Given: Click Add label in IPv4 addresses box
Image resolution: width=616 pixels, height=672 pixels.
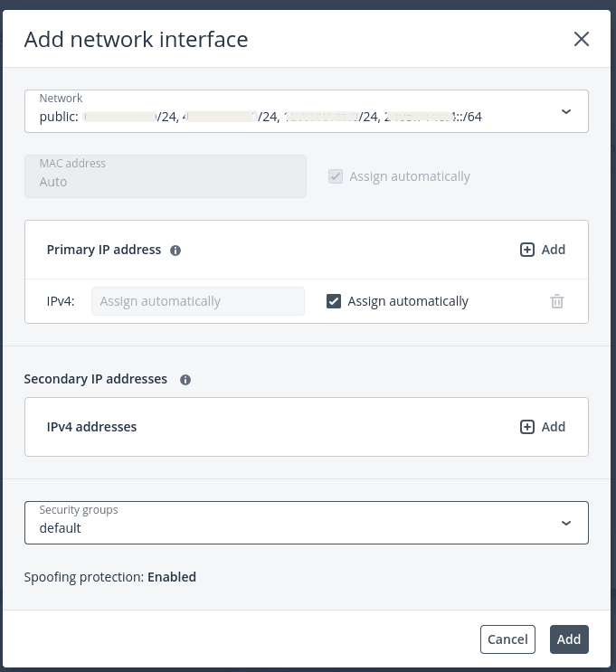Looking at the screenshot, I should pyautogui.click(x=553, y=427).
